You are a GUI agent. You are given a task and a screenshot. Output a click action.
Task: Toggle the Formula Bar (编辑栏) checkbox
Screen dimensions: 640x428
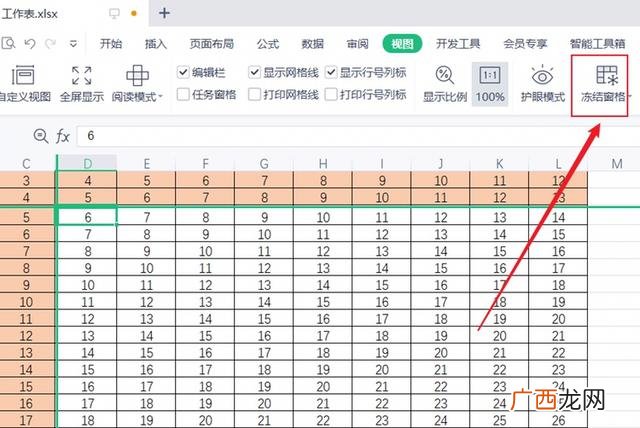coord(183,73)
